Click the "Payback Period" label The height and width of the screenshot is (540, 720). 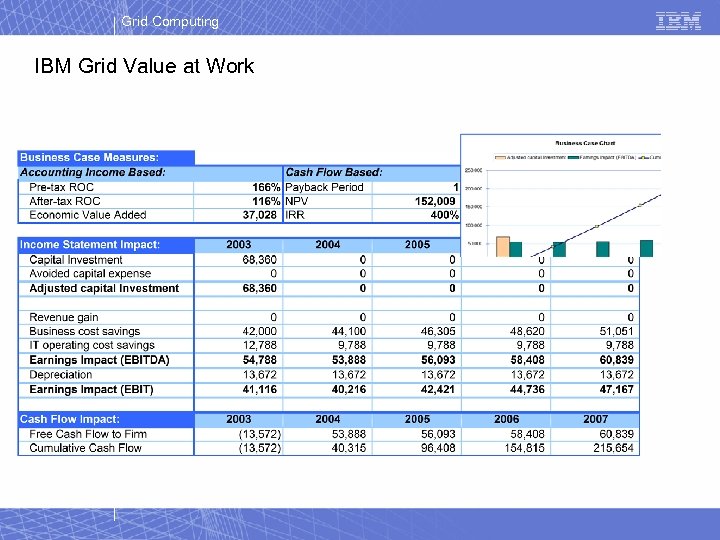(324, 187)
